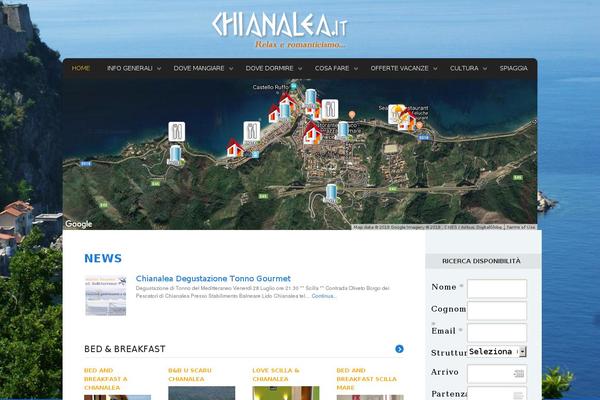Expand the COSA FARE chevron
Image resolution: width=600 pixels, height=400 pixels.
click(356, 69)
